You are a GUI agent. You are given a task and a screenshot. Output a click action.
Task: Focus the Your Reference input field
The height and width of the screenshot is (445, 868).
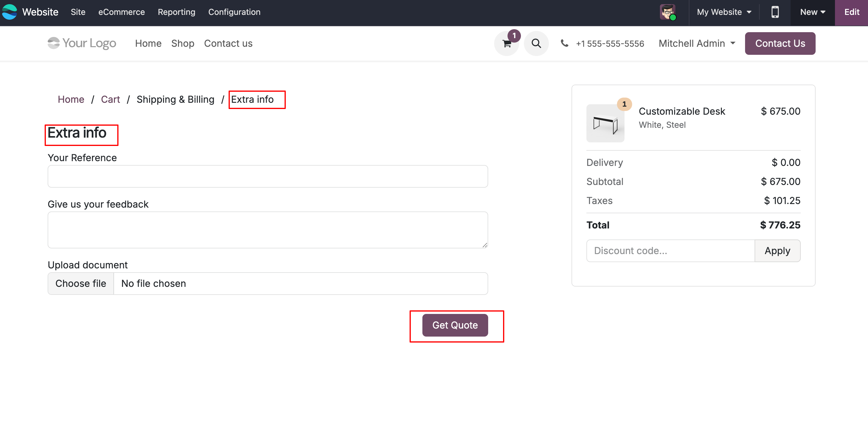(268, 176)
